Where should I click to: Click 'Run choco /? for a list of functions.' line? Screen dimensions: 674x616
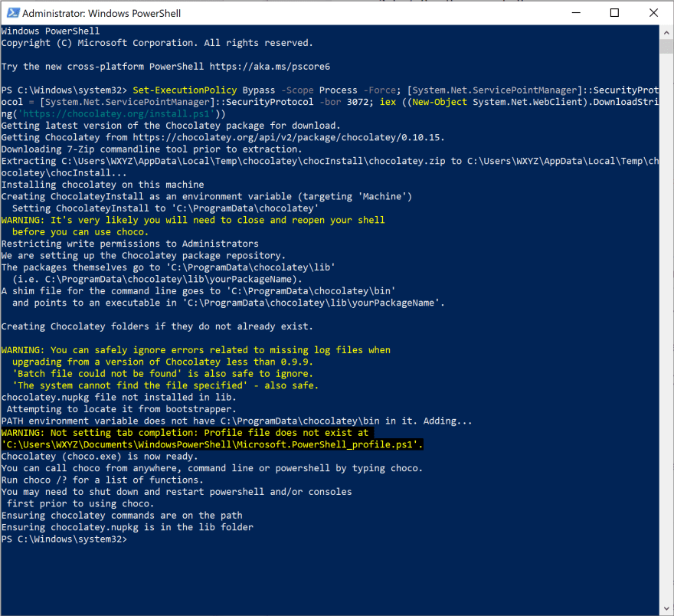pos(103,480)
